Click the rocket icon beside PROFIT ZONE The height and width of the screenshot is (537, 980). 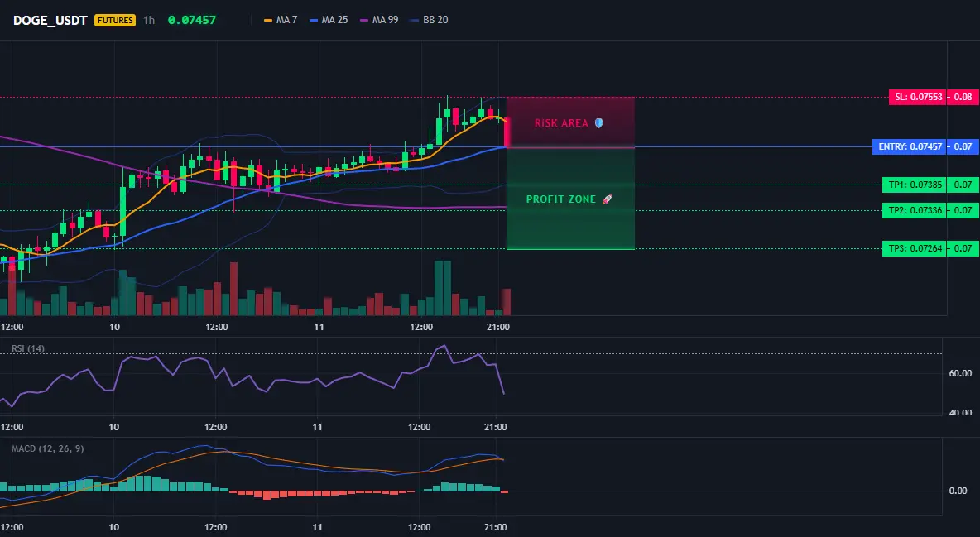tap(607, 199)
